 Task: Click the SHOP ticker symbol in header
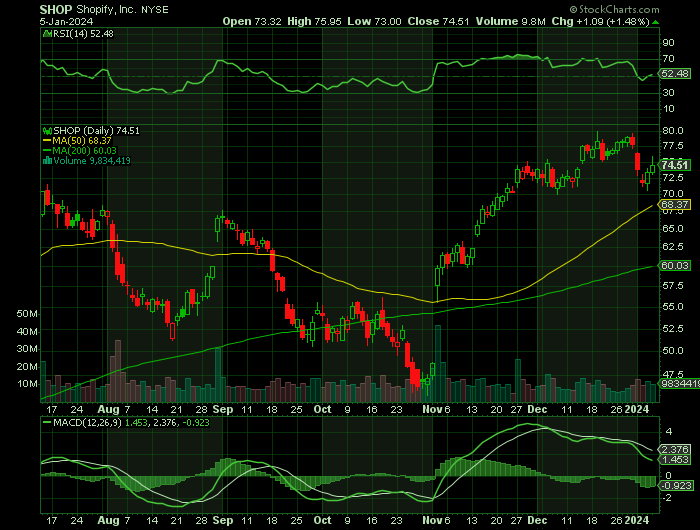[56, 9]
